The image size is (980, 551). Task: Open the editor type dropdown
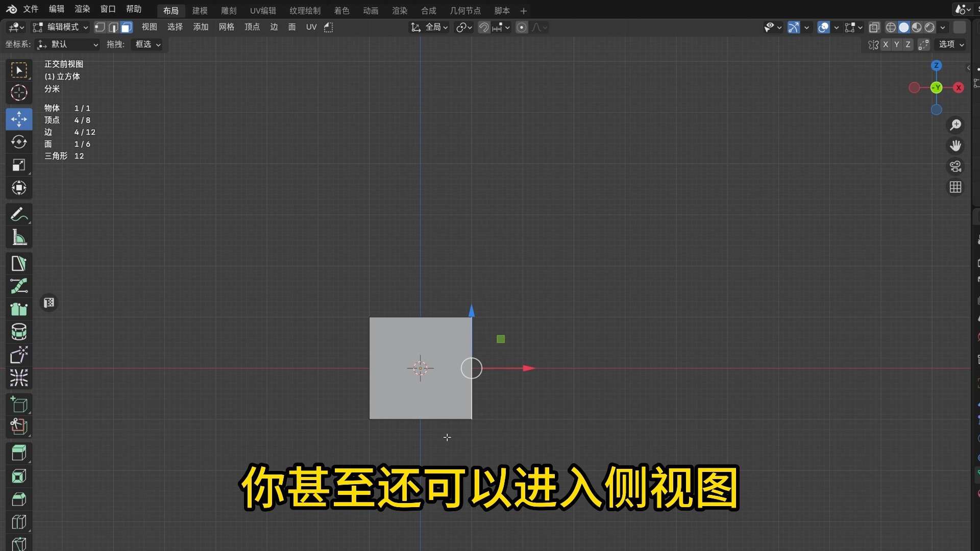(x=16, y=27)
